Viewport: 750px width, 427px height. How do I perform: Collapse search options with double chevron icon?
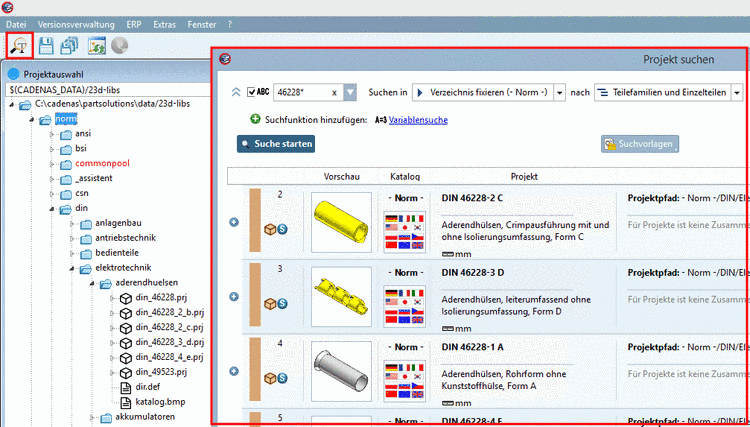pos(236,93)
